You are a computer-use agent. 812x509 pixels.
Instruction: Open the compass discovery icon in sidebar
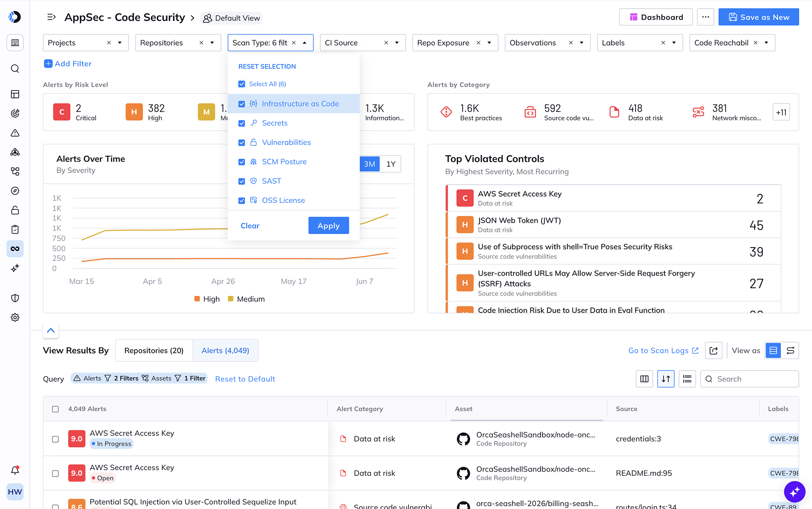(x=15, y=191)
